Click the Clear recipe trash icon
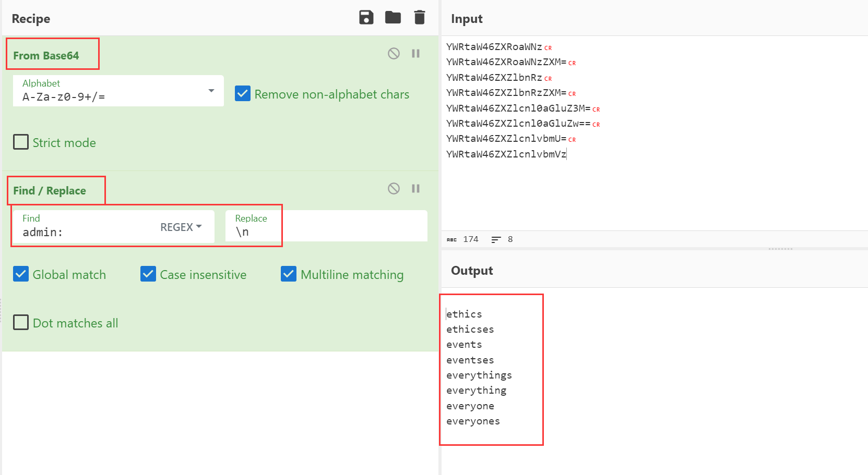The height and width of the screenshot is (475, 868). pos(420,18)
